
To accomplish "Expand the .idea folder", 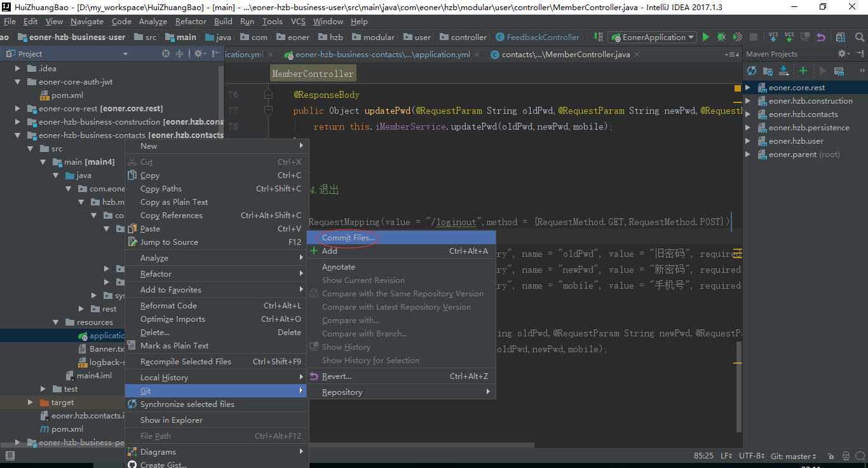I will pos(18,68).
